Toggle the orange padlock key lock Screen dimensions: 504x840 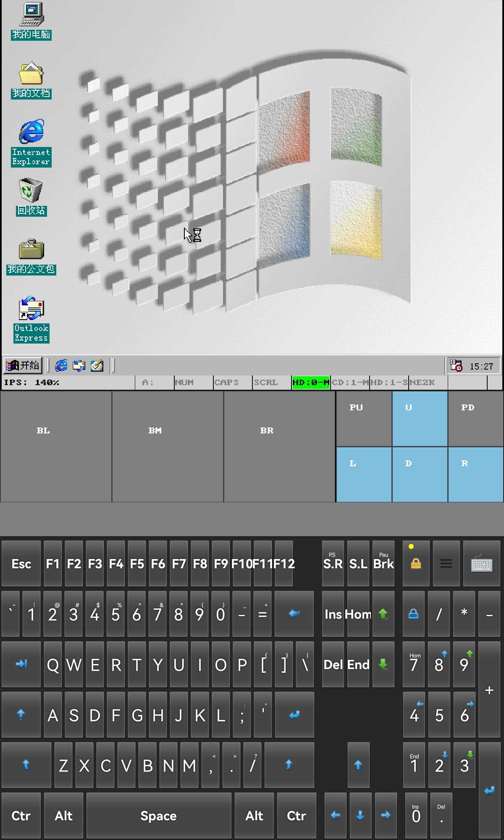coord(416,564)
